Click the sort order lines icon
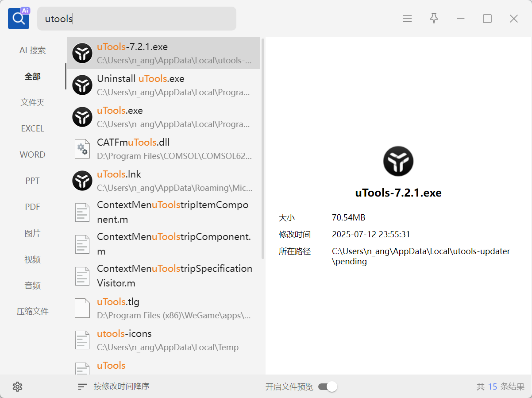The image size is (532, 398). 82,386
